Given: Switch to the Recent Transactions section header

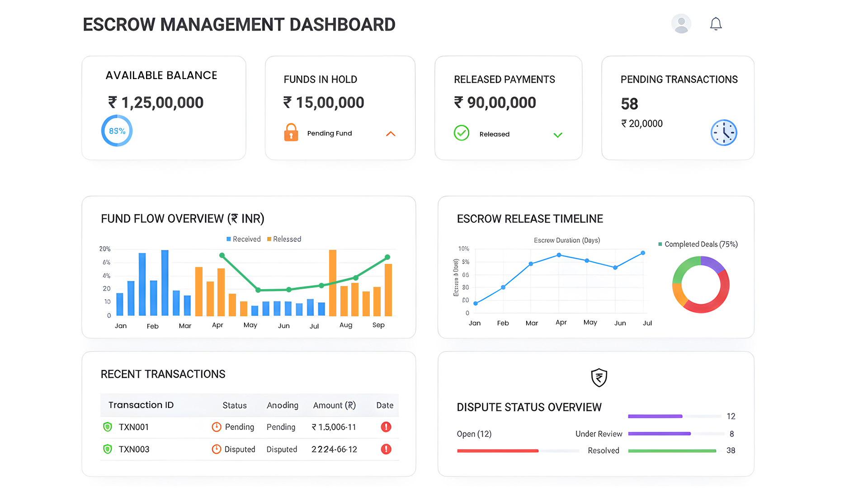Looking at the screenshot, I should point(163,374).
